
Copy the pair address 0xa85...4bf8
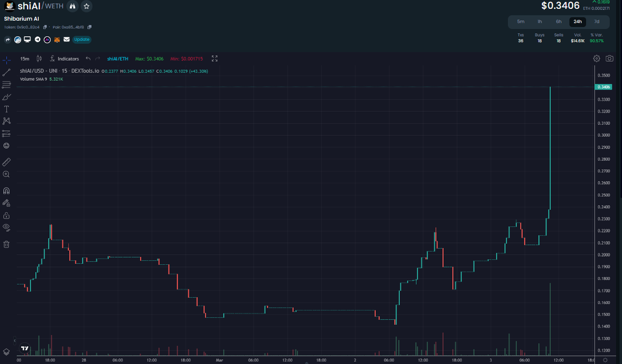[x=90, y=27]
